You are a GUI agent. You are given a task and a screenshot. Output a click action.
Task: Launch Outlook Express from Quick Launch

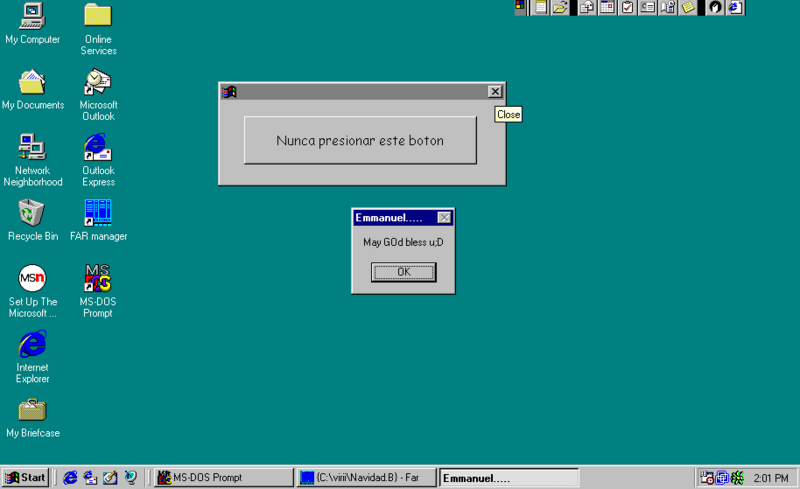90,478
